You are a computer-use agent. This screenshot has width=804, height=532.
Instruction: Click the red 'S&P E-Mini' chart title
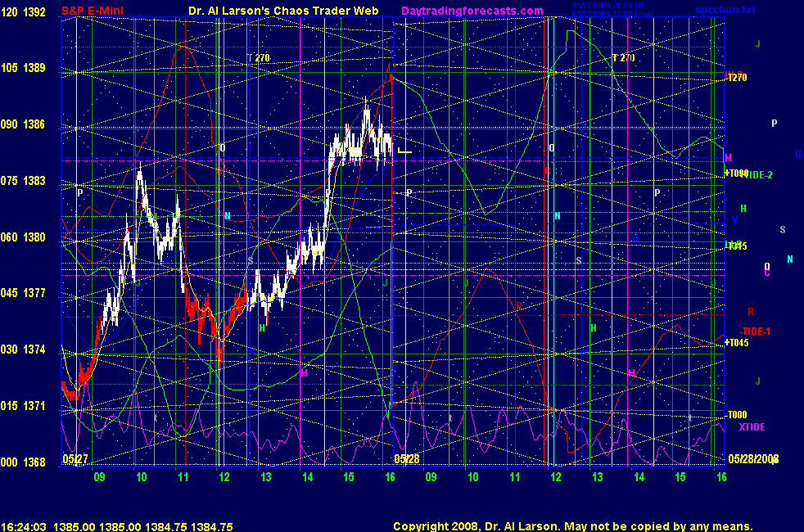point(93,11)
